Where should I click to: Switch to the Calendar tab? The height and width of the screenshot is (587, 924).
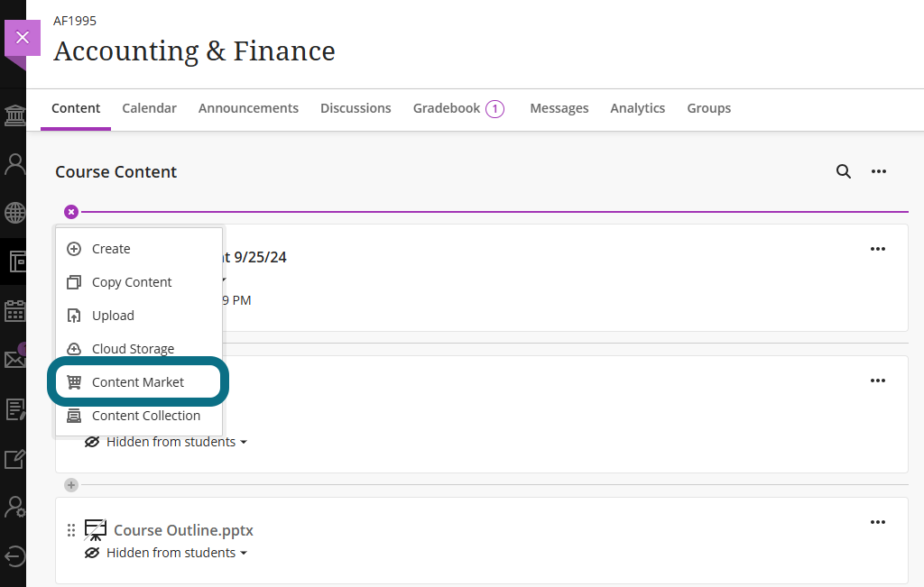click(149, 108)
